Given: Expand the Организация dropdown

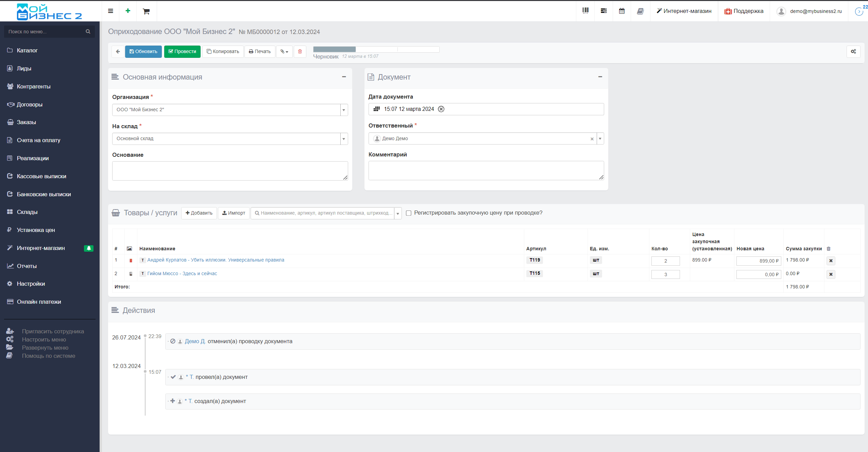Looking at the screenshot, I should click(x=344, y=110).
